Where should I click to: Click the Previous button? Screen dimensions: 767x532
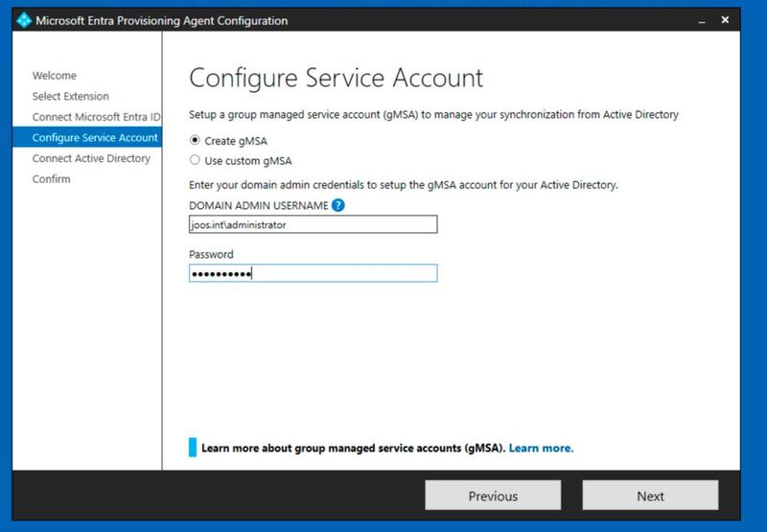click(x=493, y=496)
